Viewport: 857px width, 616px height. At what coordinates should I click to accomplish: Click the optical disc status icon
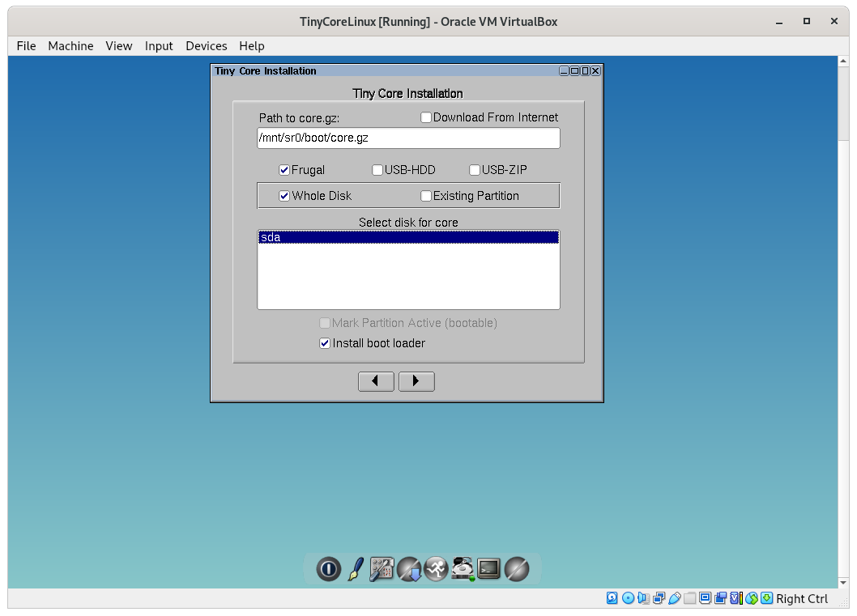click(628, 598)
